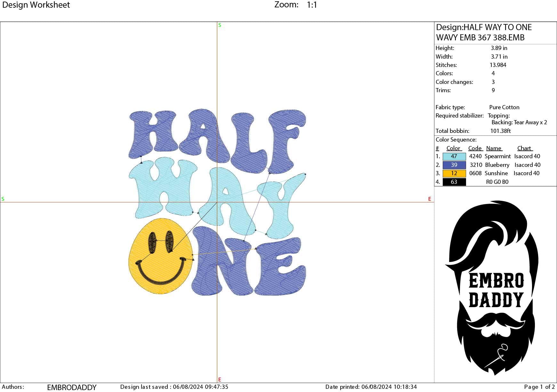Select the Spearmint color swatch
Viewport: 557px width, 392px height.
click(x=454, y=157)
